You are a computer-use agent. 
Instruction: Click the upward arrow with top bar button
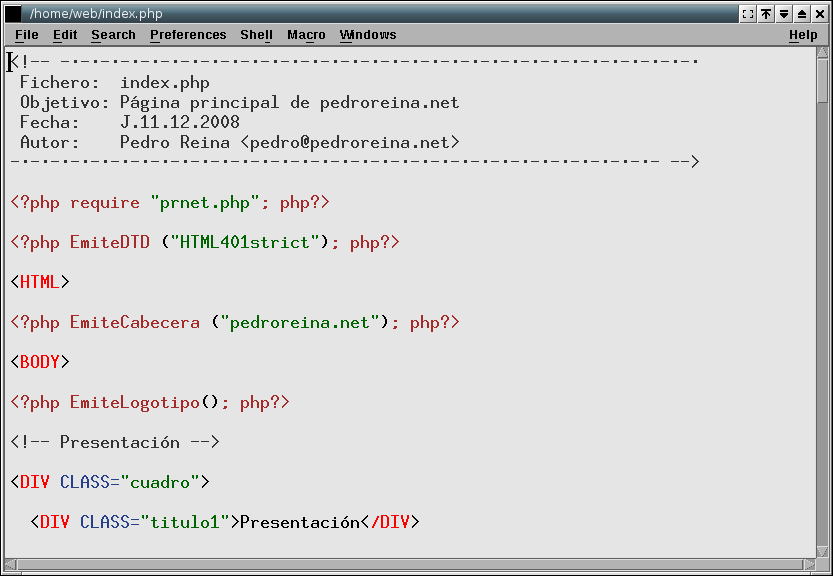click(x=766, y=14)
